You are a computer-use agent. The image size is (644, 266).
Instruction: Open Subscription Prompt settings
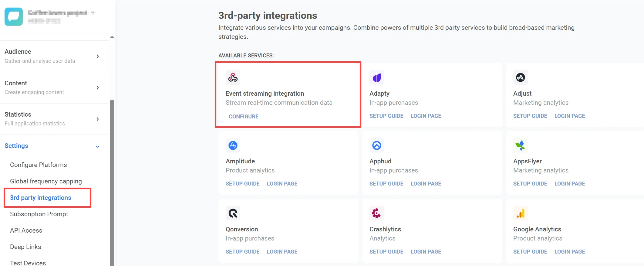pos(39,214)
